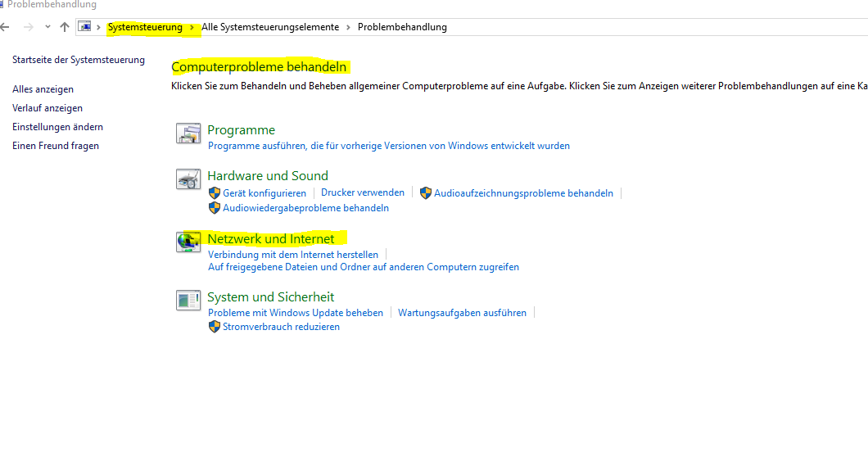
Task: Open the System und Sicherheit heading
Action: click(271, 297)
